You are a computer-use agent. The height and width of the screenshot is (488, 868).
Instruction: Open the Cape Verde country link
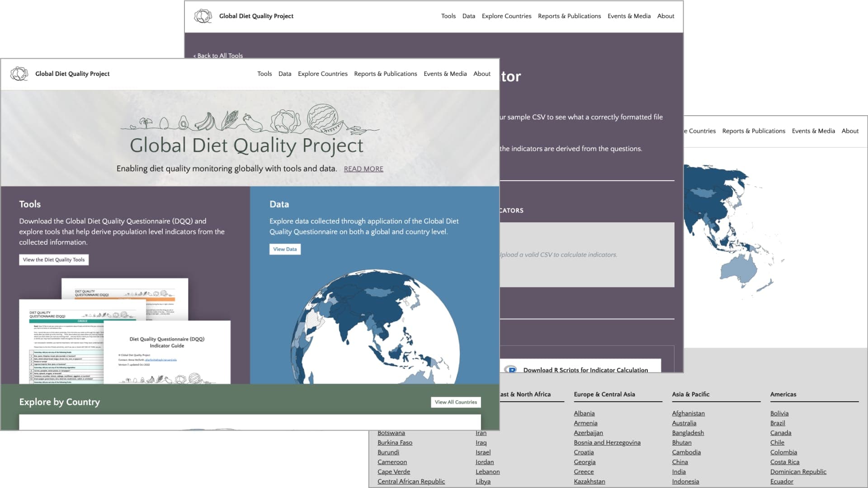[394, 472]
